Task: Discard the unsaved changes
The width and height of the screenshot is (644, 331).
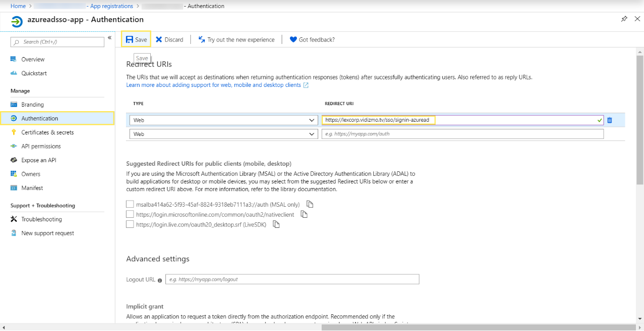Action: coord(169,39)
